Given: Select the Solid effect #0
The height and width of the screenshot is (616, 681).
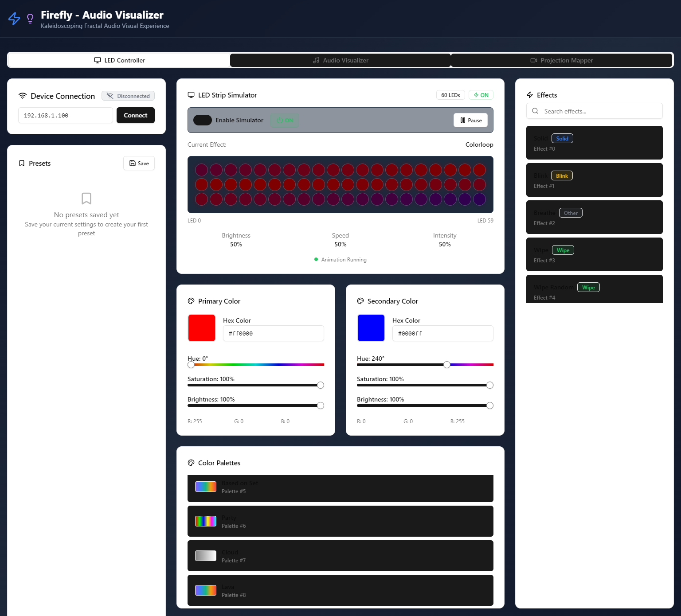Looking at the screenshot, I should (595, 143).
